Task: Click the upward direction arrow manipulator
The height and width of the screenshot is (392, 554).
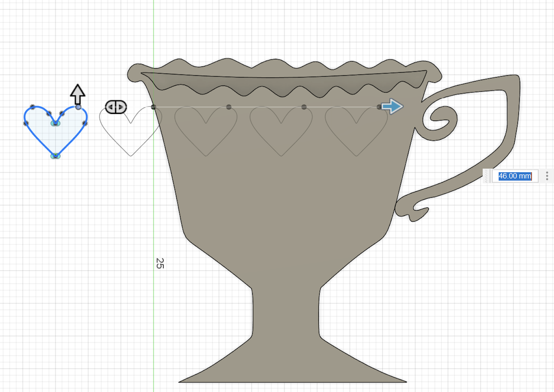Action: (x=77, y=94)
